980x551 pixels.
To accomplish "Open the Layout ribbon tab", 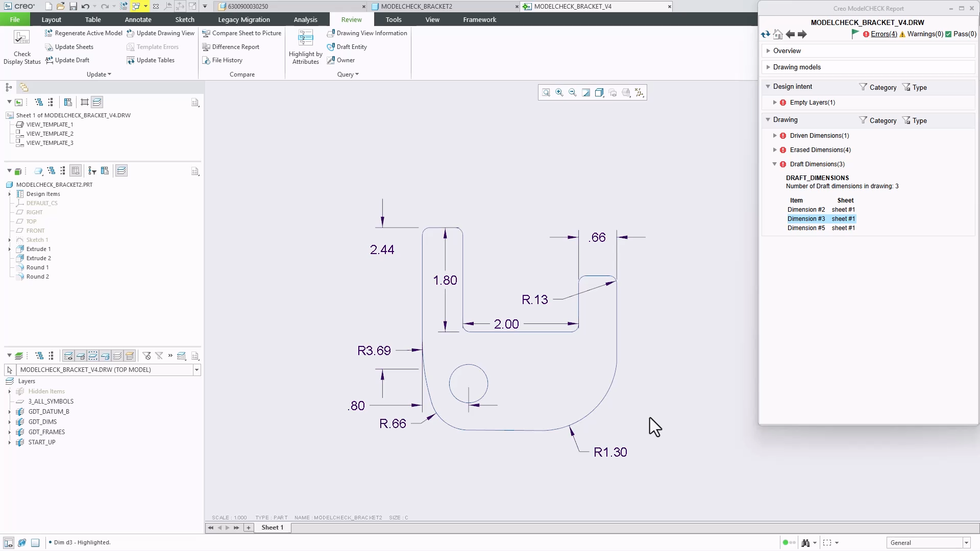I will coord(51,19).
